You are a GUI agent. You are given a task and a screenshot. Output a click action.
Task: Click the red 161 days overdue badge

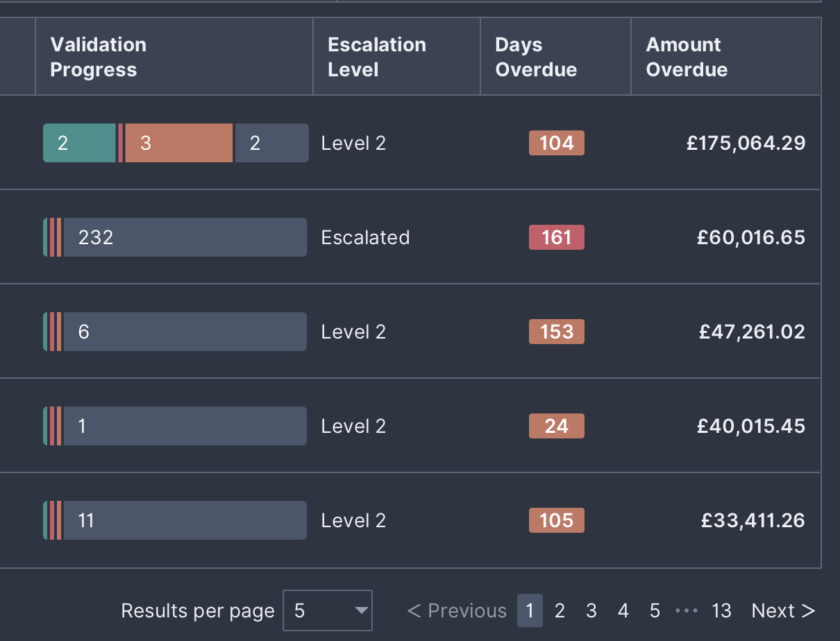[556, 237]
